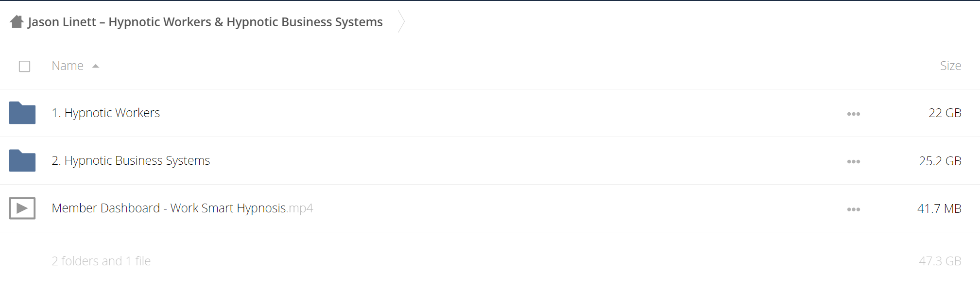The width and height of the screenshot is (980, 294).
Task: Sort files by Size column
Action: pos(950,66)
